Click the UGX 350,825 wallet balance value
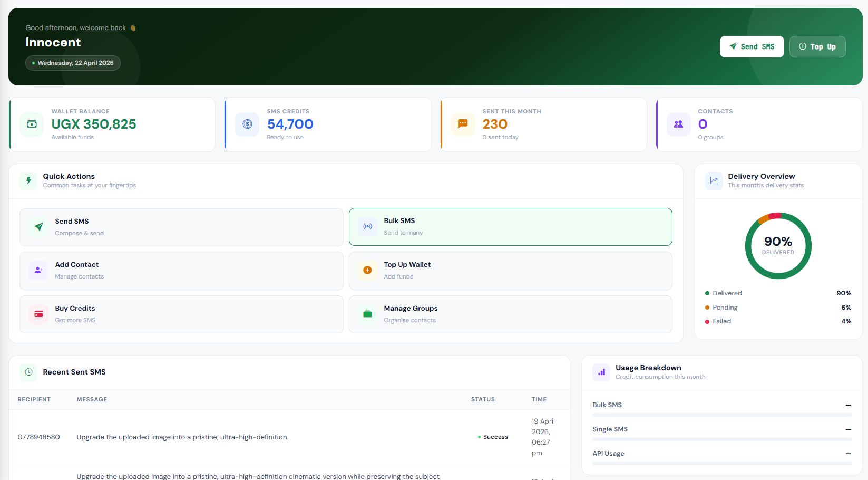Screen dimensions: 868x480 [x=94, y=124]
